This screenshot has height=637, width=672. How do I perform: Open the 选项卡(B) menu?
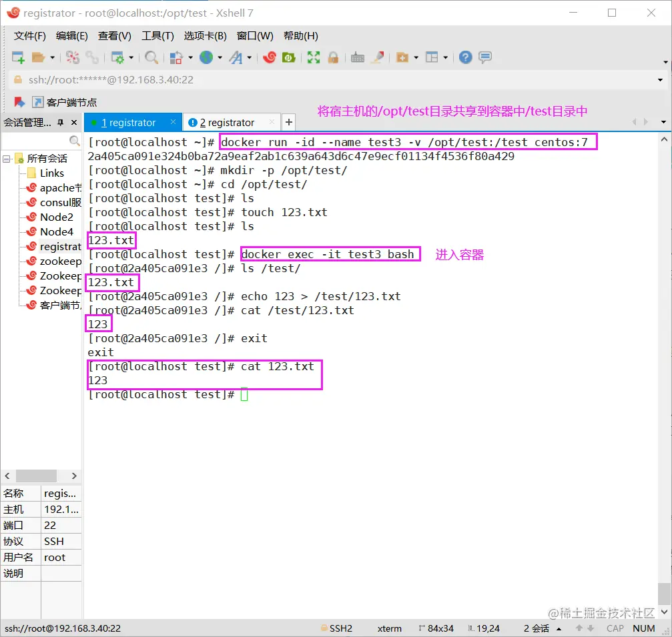[206, 36]
